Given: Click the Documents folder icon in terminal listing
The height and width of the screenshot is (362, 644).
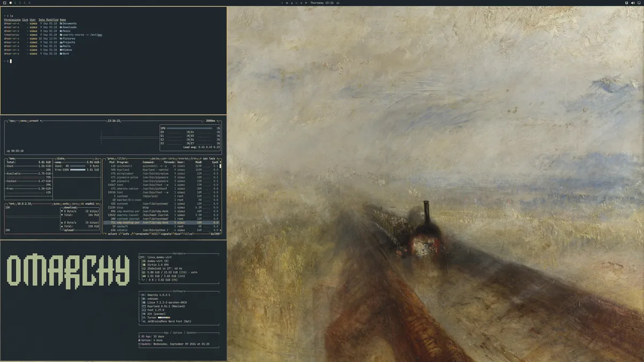Looking at the screenshot, I should click(61, 24).
